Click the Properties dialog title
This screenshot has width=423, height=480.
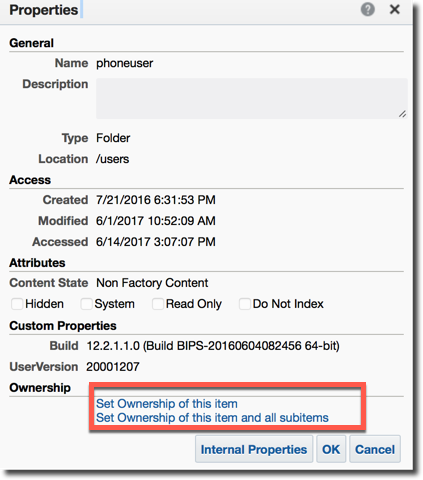point(44,10)
